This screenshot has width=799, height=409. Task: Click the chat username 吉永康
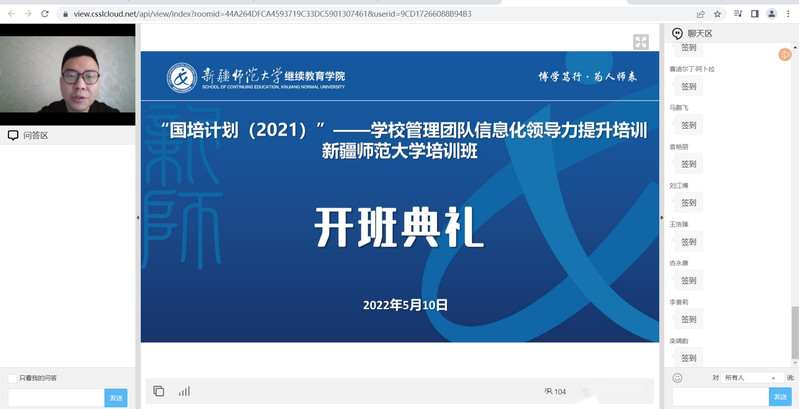click(x=679, y=263)
